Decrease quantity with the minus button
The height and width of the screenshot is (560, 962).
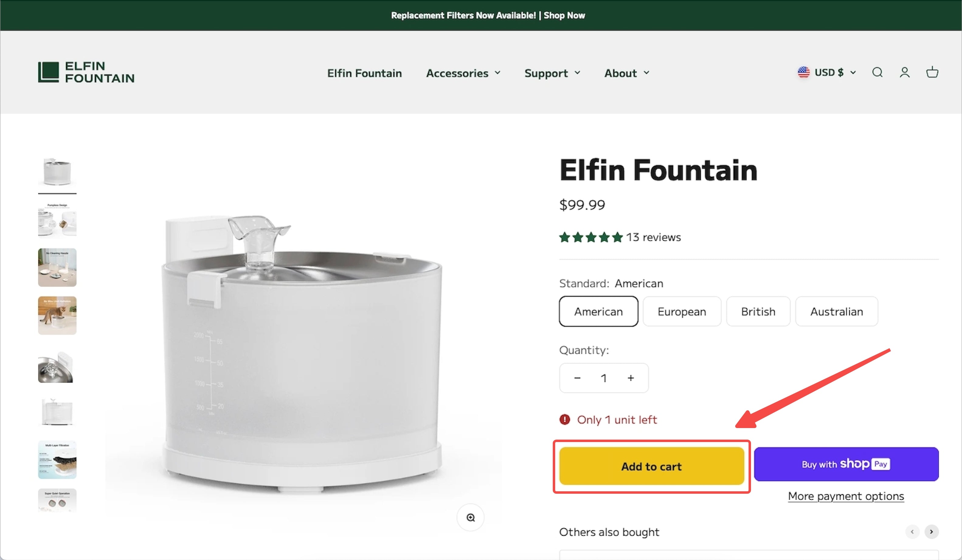[x=577, y=378]
